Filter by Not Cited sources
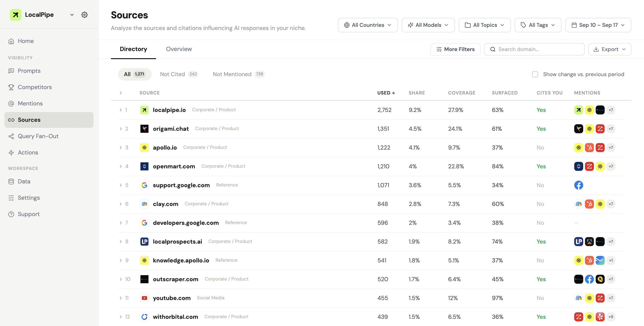 click(x=179, y=74)
